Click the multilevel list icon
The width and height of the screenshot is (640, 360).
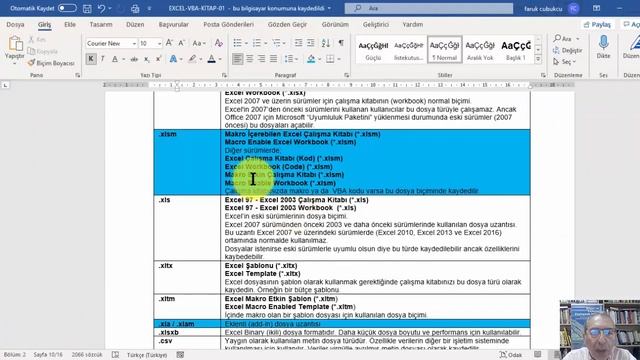click(x=276, y=43)
